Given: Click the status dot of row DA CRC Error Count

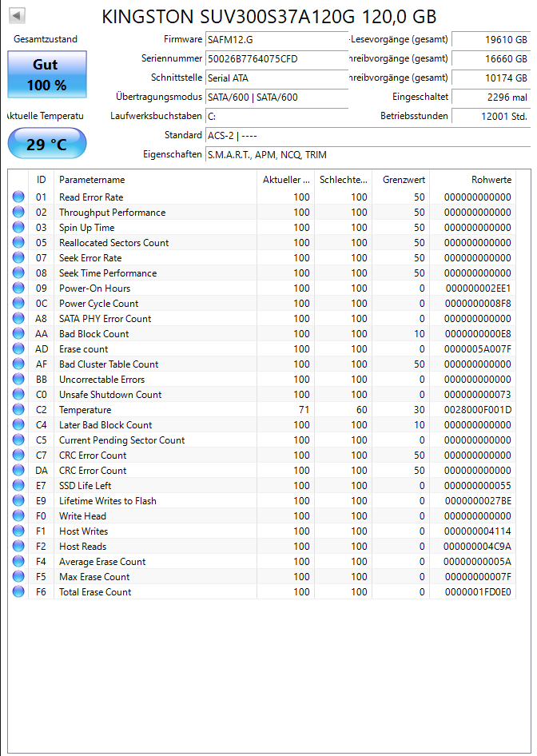Looking at the screenshot, I should (x=18, y=470).
